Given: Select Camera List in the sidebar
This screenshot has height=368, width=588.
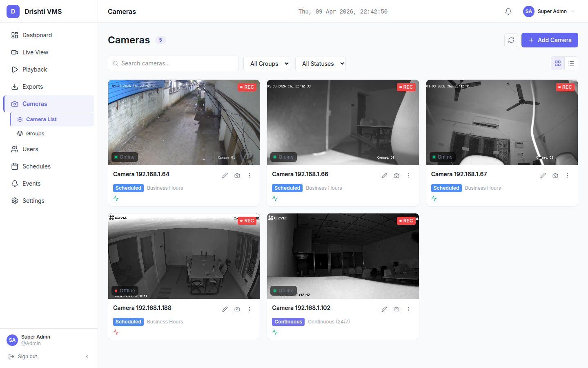Looking at the screenshot, I should [41, 119].
